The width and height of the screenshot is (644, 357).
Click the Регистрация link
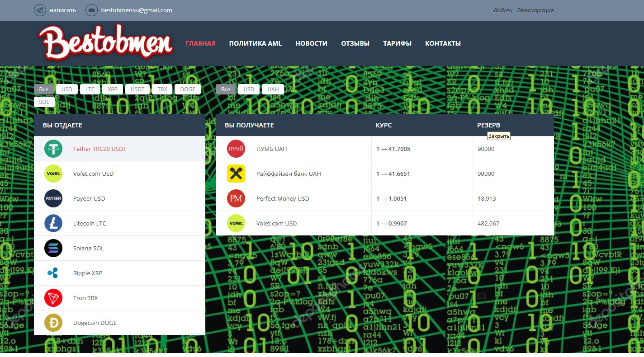[535, 10]
